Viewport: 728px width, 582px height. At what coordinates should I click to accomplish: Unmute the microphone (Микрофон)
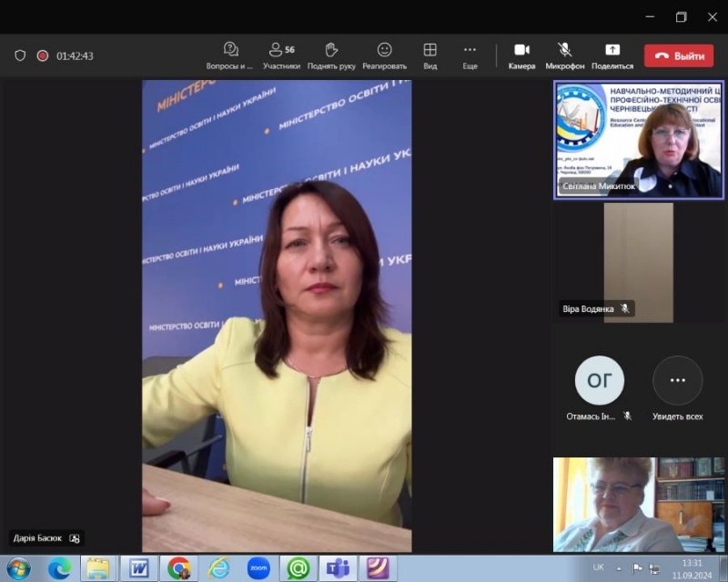click(x=564, y=55)
